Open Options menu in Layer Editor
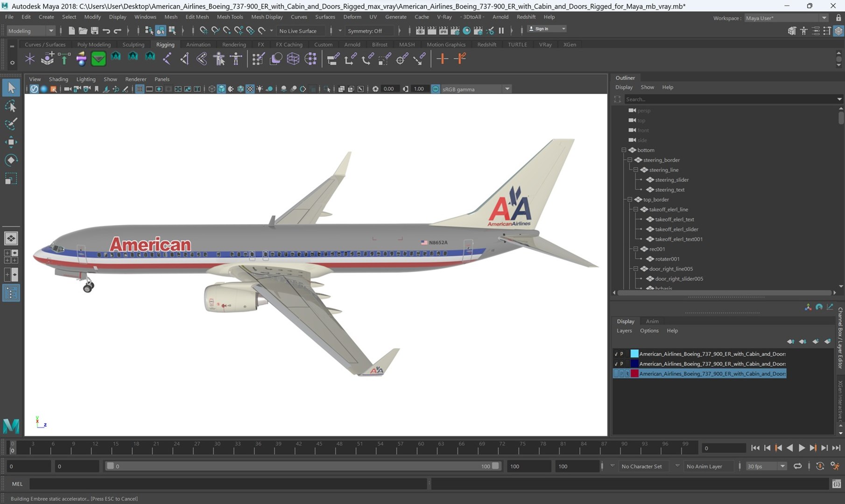 coord(649,330)
